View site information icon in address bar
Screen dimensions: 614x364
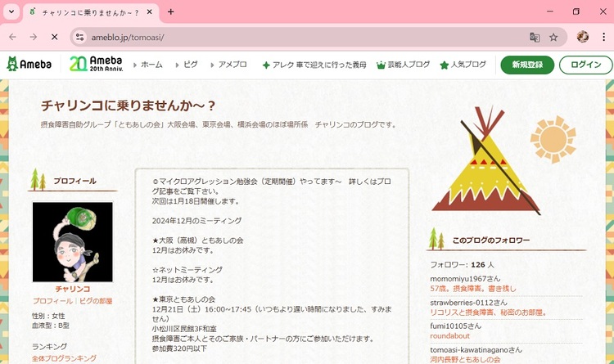tap(79, 37)
